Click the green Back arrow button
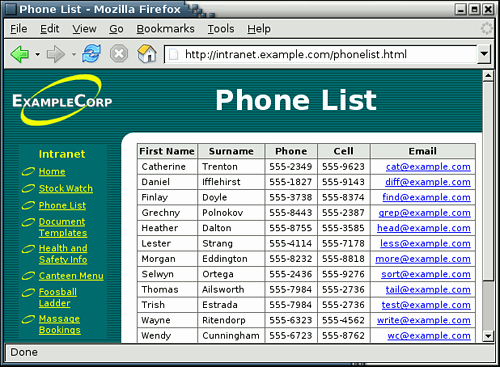This screenshot has height=367, width=500. tap(20, 54)
